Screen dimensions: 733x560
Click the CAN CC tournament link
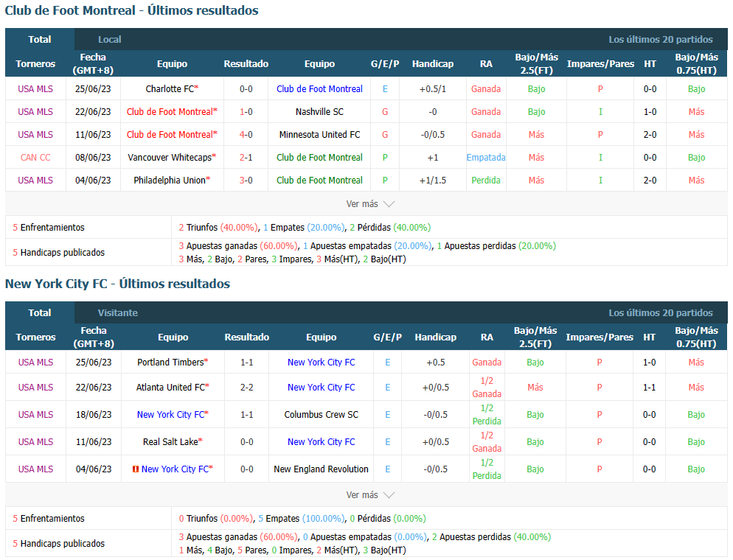[35, 158]
